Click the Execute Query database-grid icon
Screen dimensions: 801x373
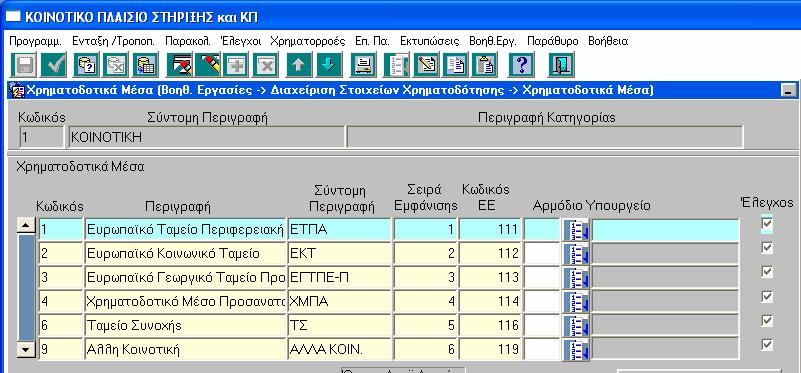click(145, 65)
